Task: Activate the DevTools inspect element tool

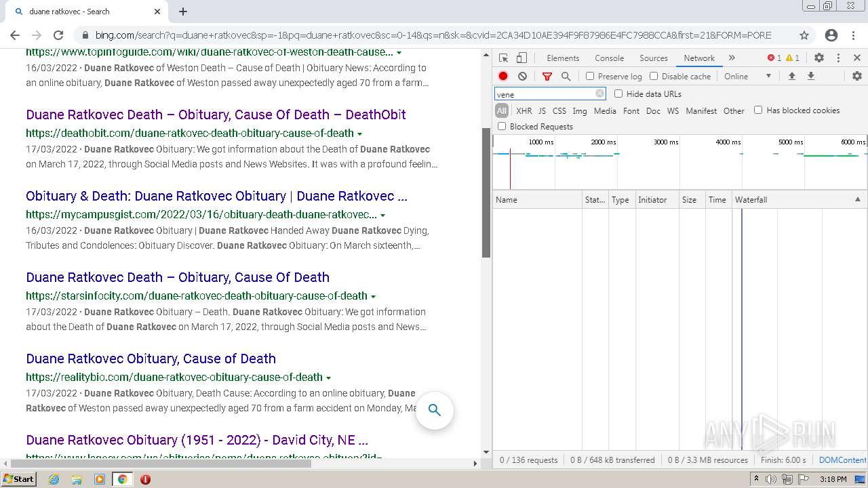Action: click(503, 58)
